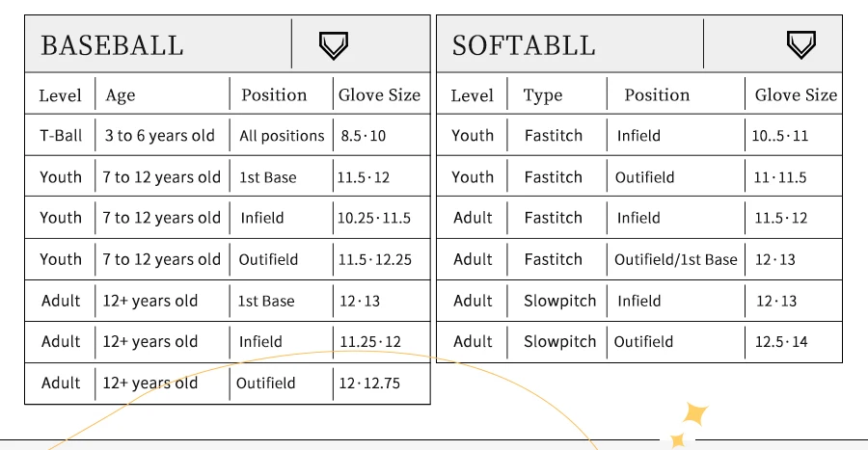This screenshot has width=868, height=450.
Task: Select the T-Ball level cell
Action: coord(61,136)
